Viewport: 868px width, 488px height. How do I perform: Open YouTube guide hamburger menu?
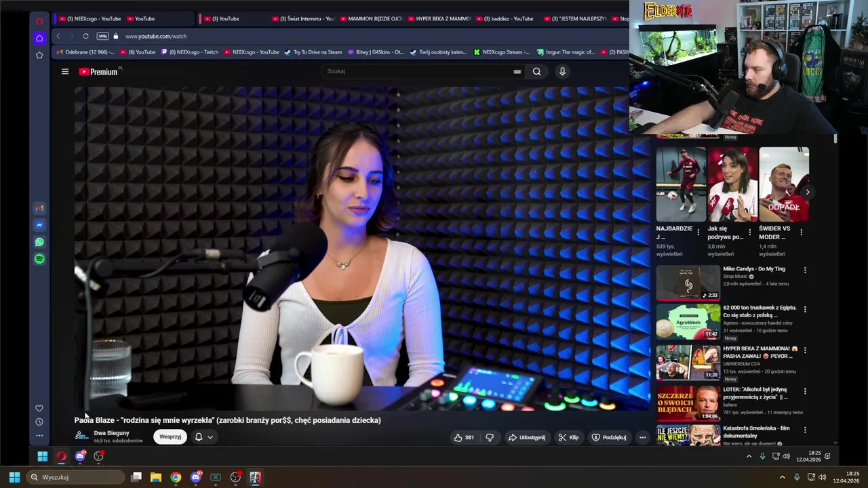(65, 71)
